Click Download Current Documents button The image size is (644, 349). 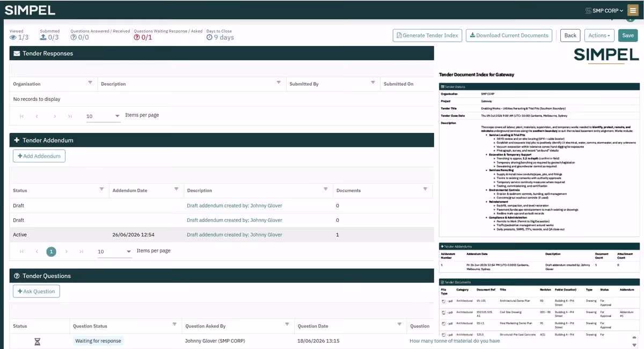[509, 35]
